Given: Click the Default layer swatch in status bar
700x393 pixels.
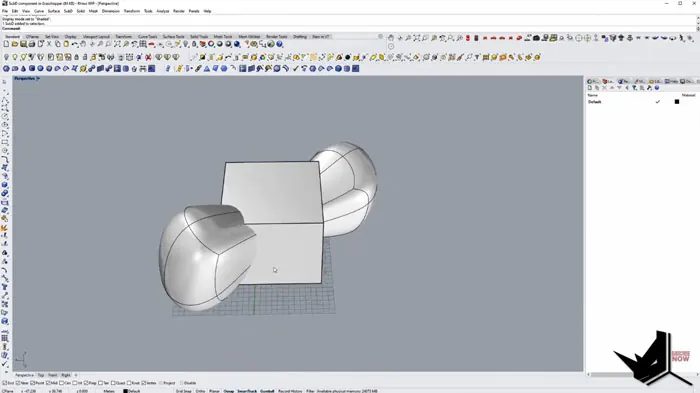Looking at the screenshot, I should 125,391.
